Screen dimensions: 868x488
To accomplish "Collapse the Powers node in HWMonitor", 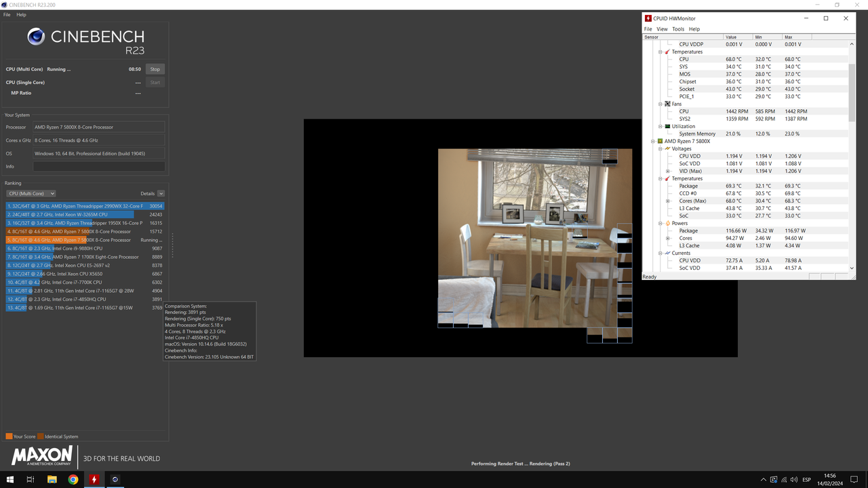I will click(x=660, y=223).
